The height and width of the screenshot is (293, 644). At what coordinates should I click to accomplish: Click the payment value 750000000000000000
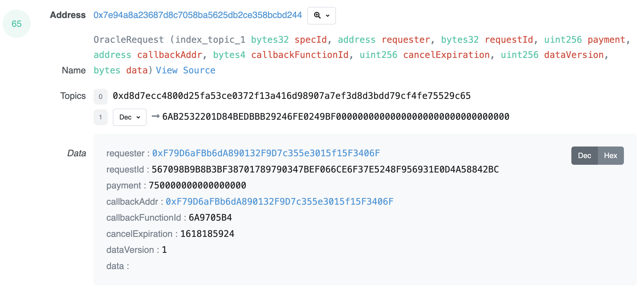197,185
